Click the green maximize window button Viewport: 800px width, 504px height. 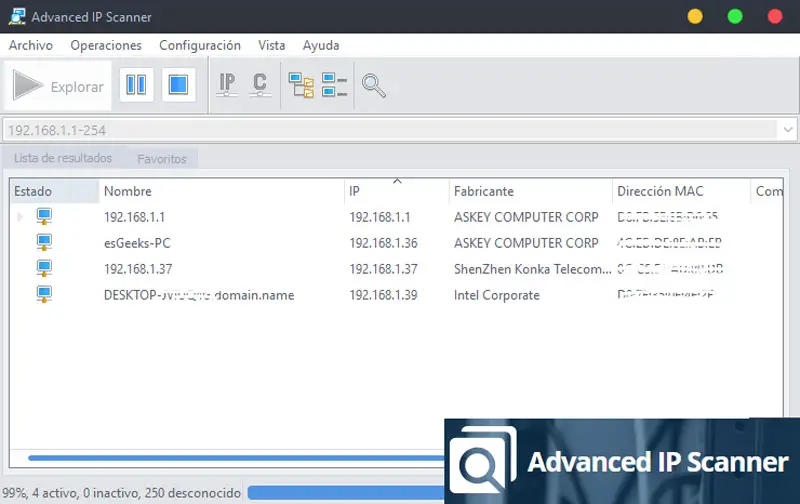coord(735,16)
